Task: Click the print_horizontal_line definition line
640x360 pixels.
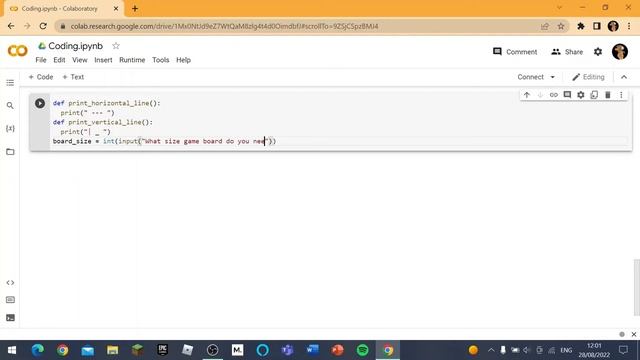Action: coord(107,103)
